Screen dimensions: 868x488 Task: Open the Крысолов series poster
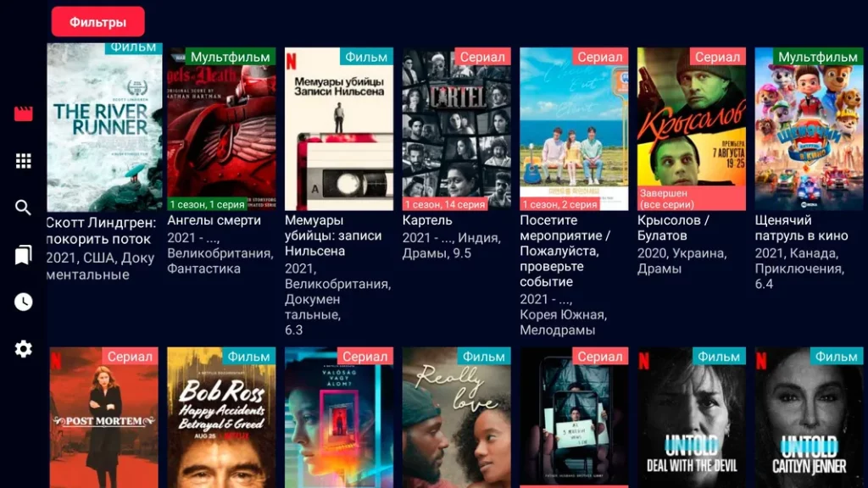692,129
